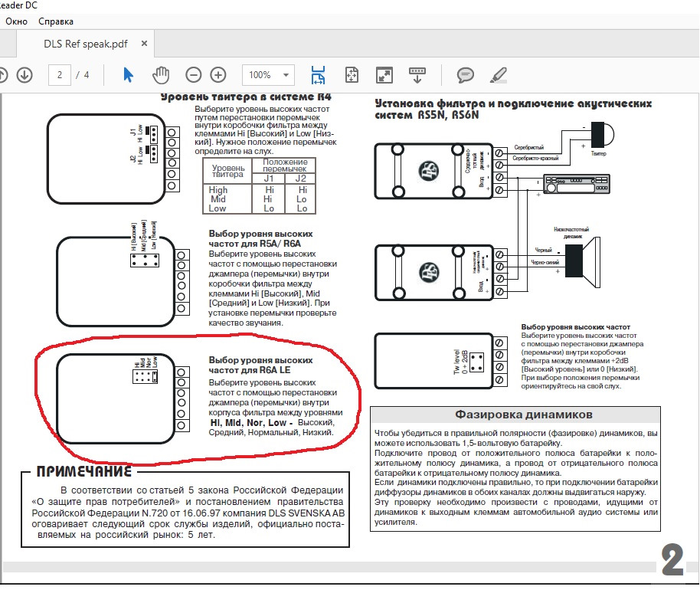Click the 'Твитер' label in diagram
Image resolution: width=700 pixels, height=590 pixels.
tap(599, 154)
